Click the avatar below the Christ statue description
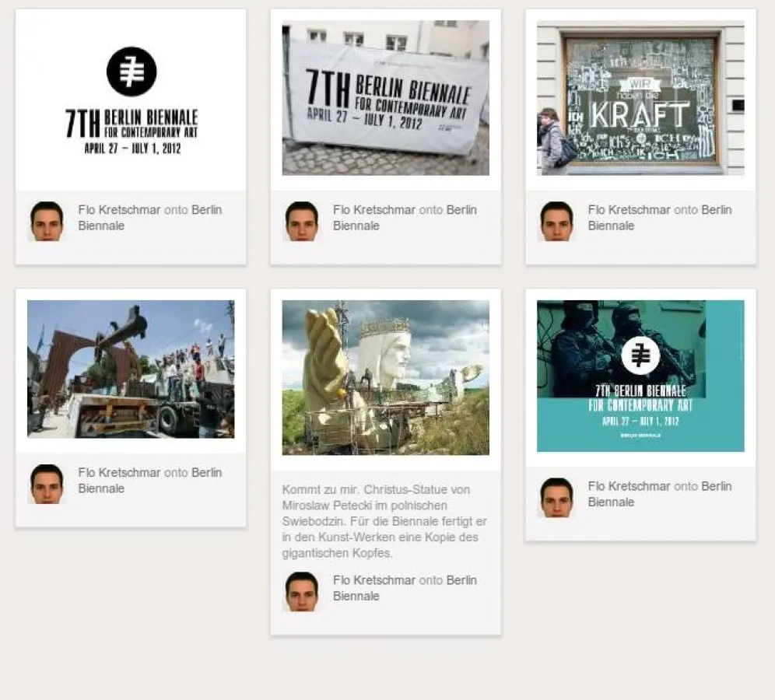 pos(302,591)
